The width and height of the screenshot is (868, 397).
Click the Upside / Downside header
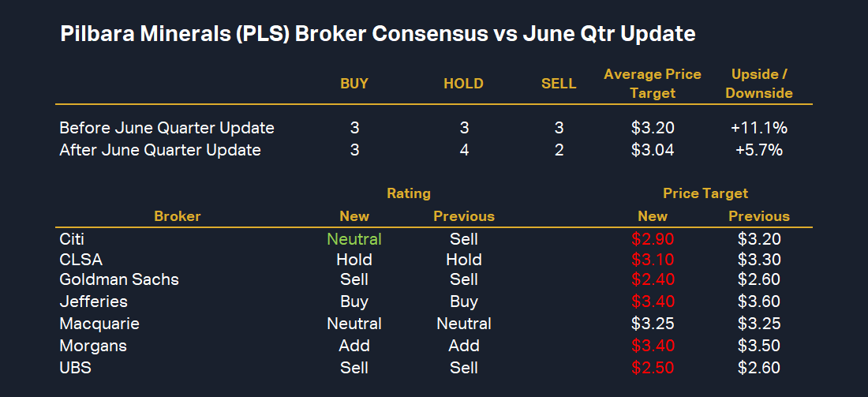coord(759,84)
